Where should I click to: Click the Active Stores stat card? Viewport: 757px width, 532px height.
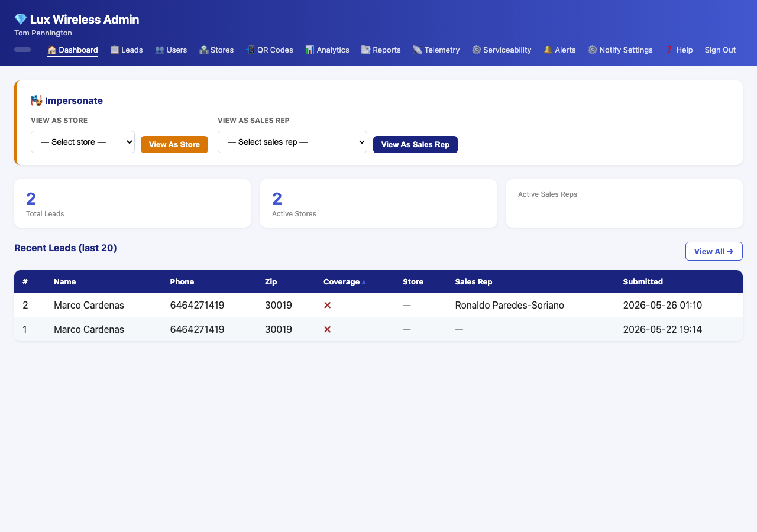pyautogui.click(x=378, y=203)
